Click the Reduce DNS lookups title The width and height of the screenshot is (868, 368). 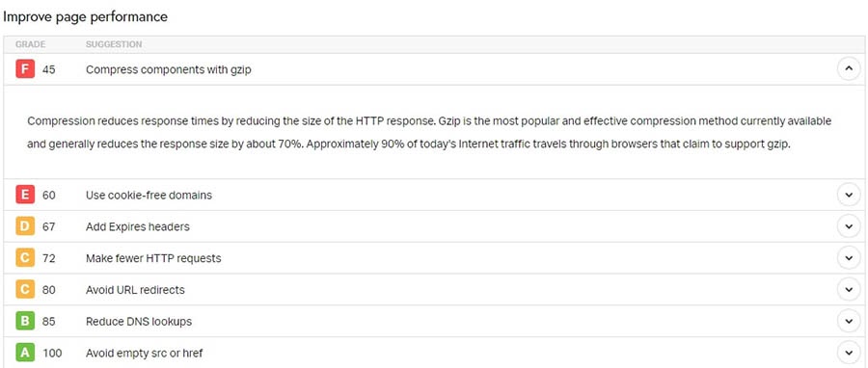click(138, 321)
